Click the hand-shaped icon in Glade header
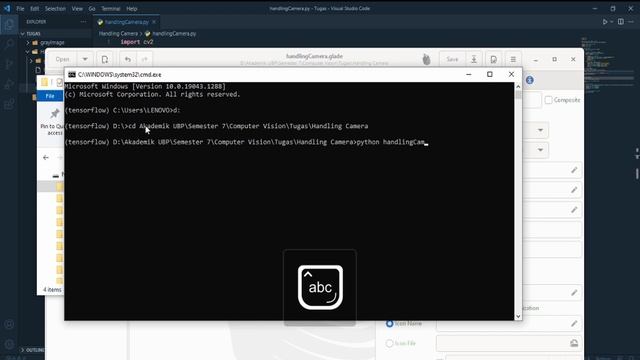This screenshot has width=640, height=360. point(427,59)
